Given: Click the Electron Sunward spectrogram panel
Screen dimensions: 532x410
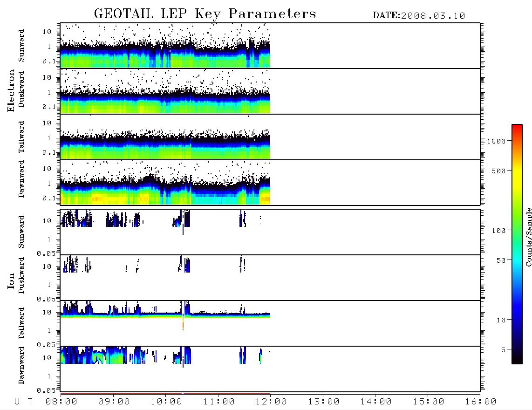Looking at the screenshot, I should (270, 46).
